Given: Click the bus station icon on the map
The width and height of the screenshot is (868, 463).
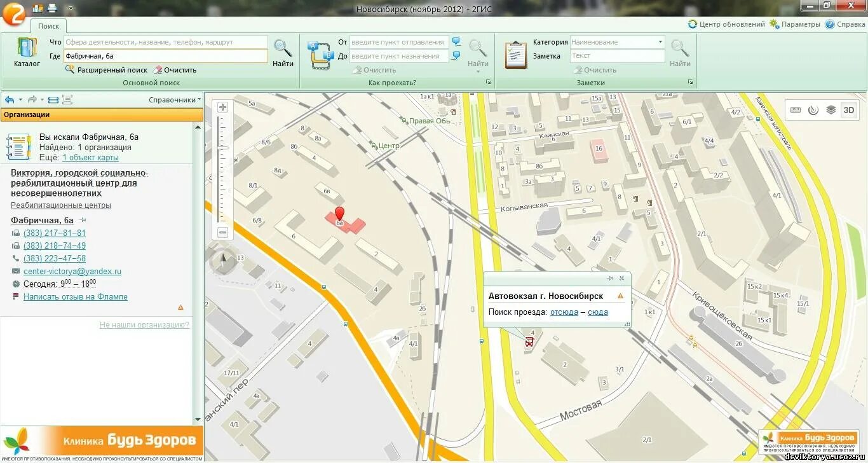Looking at the screenshot, I should (x=529, y=342).
